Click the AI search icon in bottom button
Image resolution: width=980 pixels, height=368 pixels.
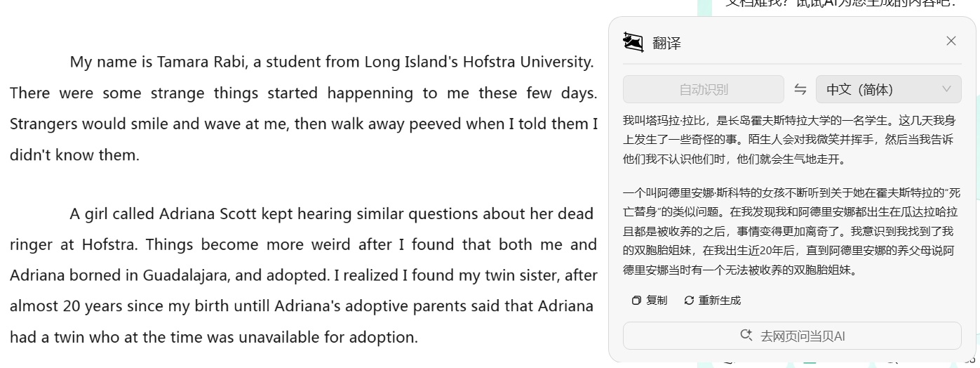point(746,335)
